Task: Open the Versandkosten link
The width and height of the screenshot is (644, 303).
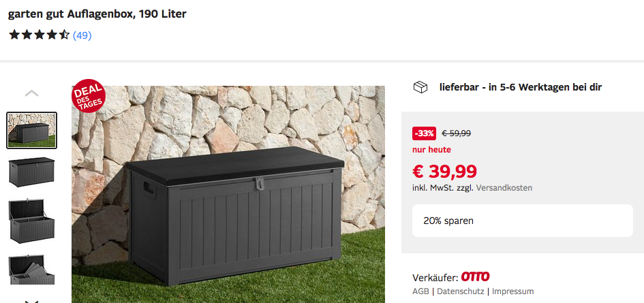Action: coord(504,188)
